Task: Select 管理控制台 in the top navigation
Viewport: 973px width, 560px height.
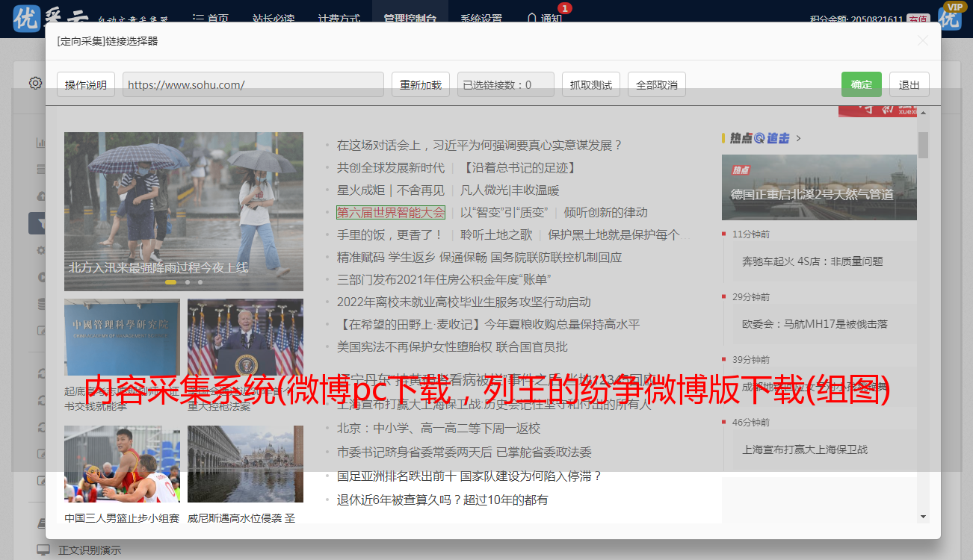Action: 410,19
